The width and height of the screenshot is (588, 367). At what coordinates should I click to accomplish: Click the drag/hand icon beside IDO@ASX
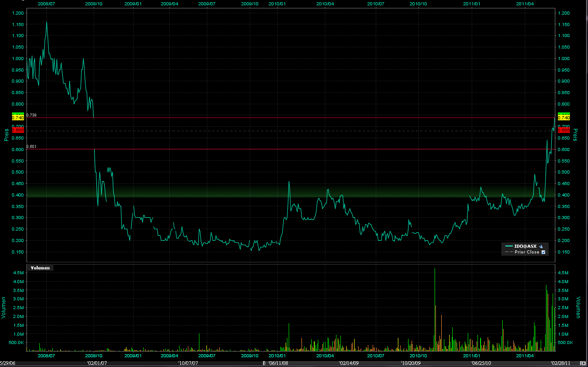pyautogui.click(x=541, y=246)
